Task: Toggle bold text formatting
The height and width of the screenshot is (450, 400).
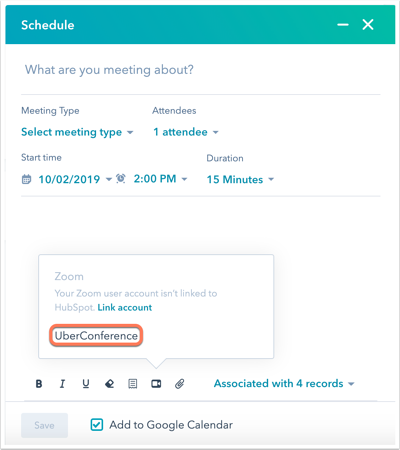Action: click(39, 384)
